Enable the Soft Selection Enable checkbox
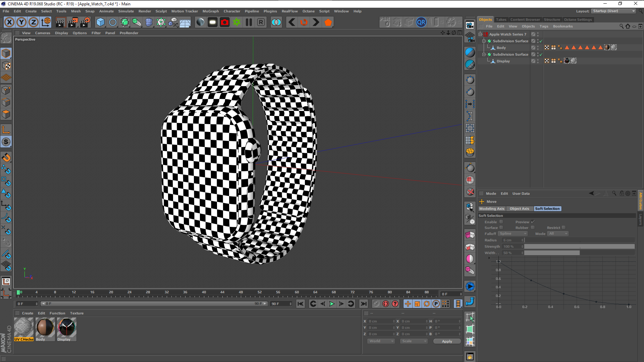The image size is (644, 362). [x=501, y=222]
